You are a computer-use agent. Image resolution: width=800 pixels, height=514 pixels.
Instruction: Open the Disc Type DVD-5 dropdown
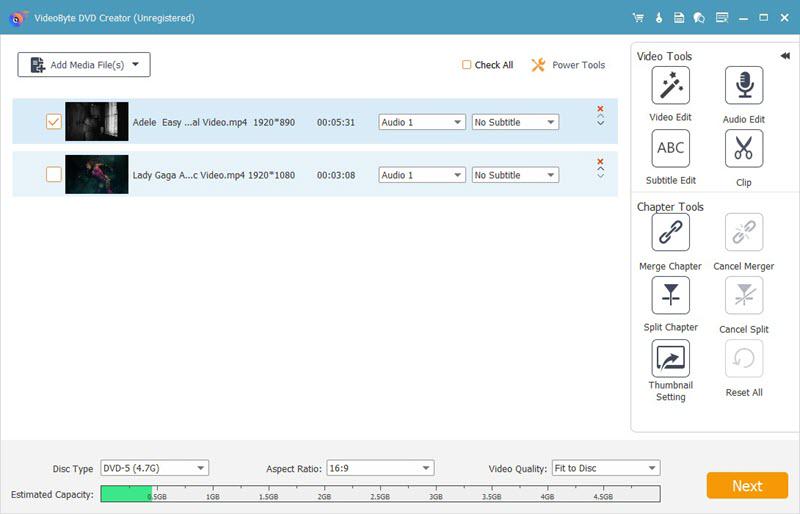[x=154, y=468]
